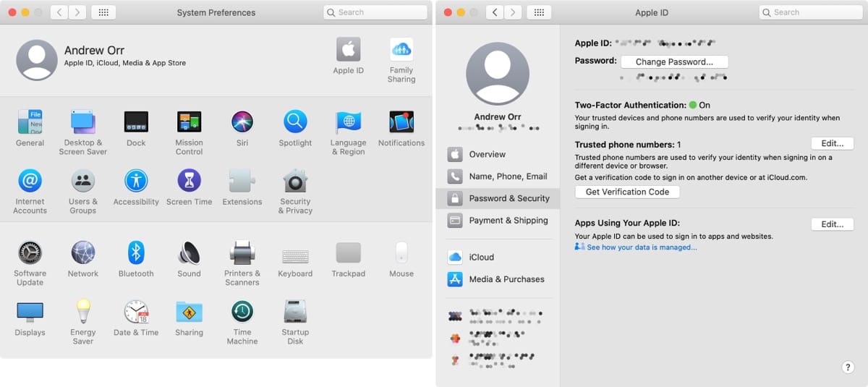Go forward in Apple ID window
This screenshot has height=387, width=868.
(513, 12)
